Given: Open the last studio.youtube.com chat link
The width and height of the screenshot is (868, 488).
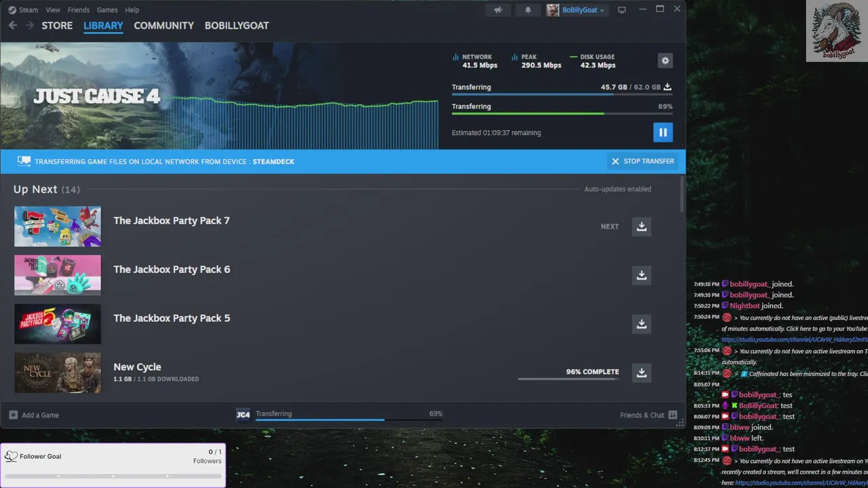Looking at the screenshot, I should pyautogui.click(x=802, y=483).
